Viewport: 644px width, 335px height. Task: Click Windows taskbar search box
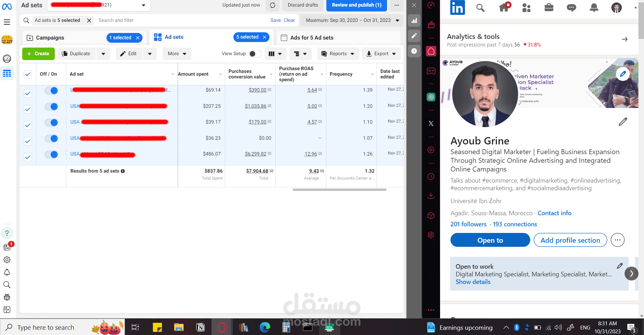coord(62,327)
